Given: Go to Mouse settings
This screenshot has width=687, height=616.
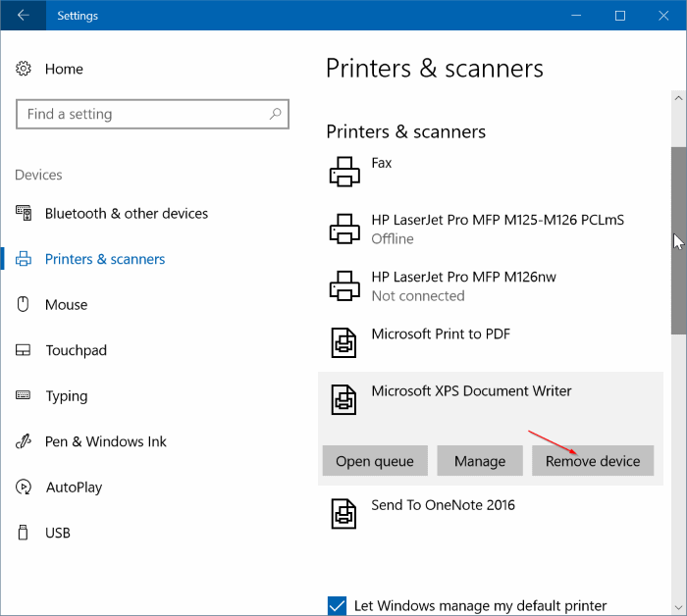Looking at the screenshot, I should point(66,304).
